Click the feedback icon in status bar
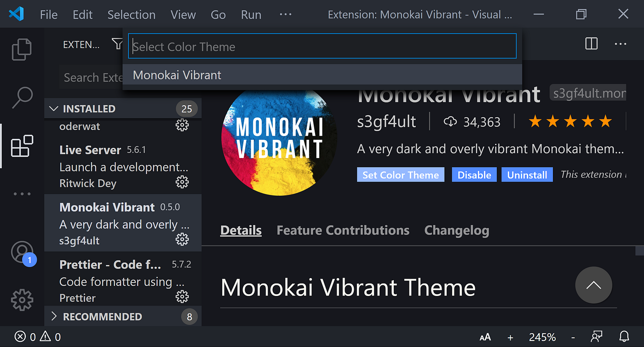This screenshot has width=644, height=347. [x=597, y=337]
